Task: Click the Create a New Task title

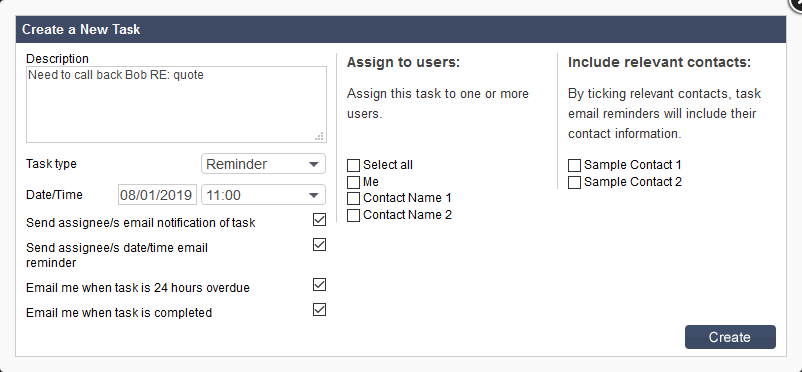Action: (81, 29)
